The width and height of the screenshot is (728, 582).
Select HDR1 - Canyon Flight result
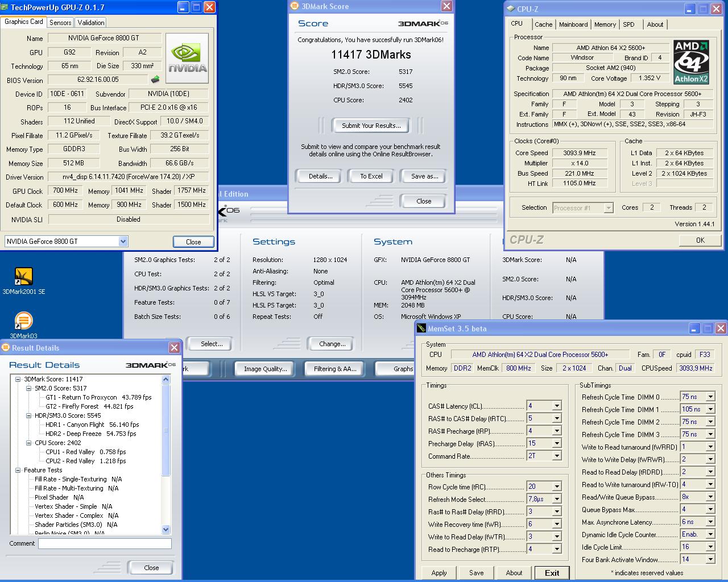(92, 425)
